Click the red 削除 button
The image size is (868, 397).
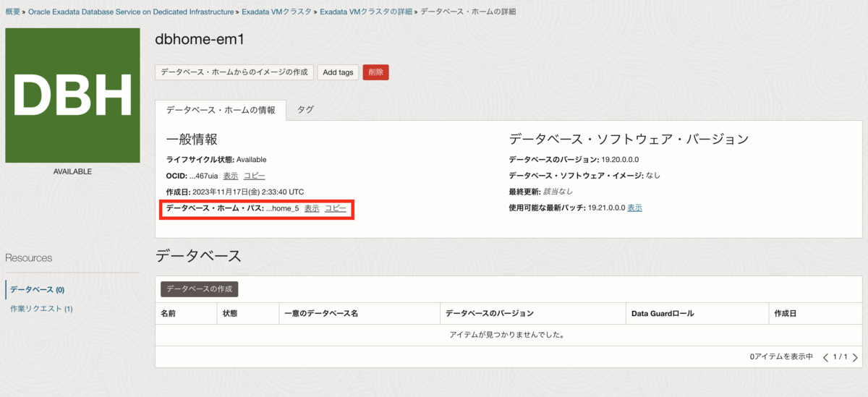coord(375,72)
